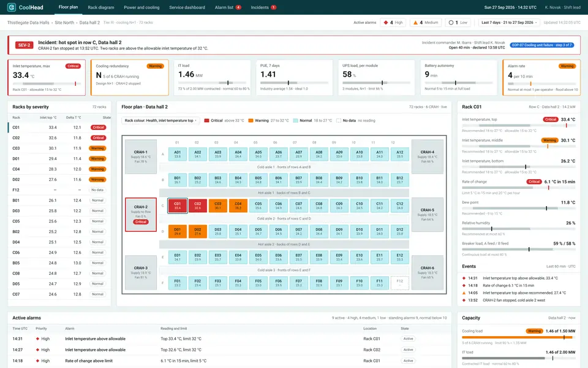
Task: Click the red badge on Incidents tab
Action: click(x=273, y=7)
